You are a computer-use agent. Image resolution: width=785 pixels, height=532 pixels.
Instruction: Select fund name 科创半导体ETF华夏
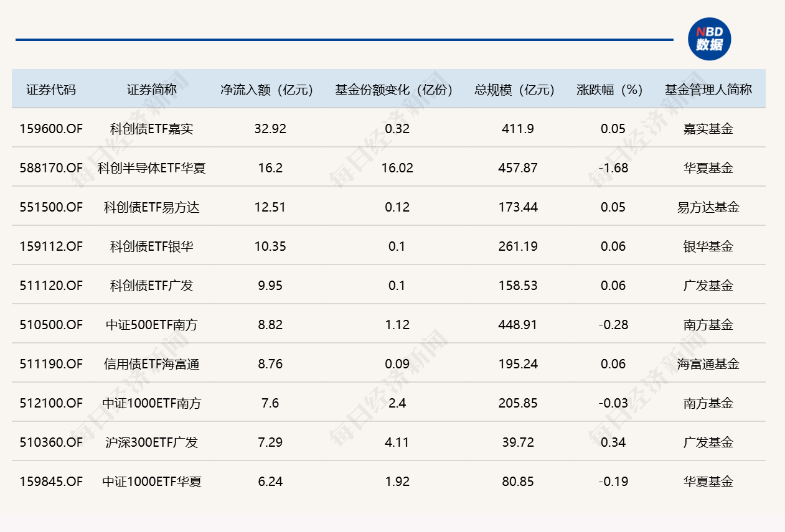pos(152,168)
